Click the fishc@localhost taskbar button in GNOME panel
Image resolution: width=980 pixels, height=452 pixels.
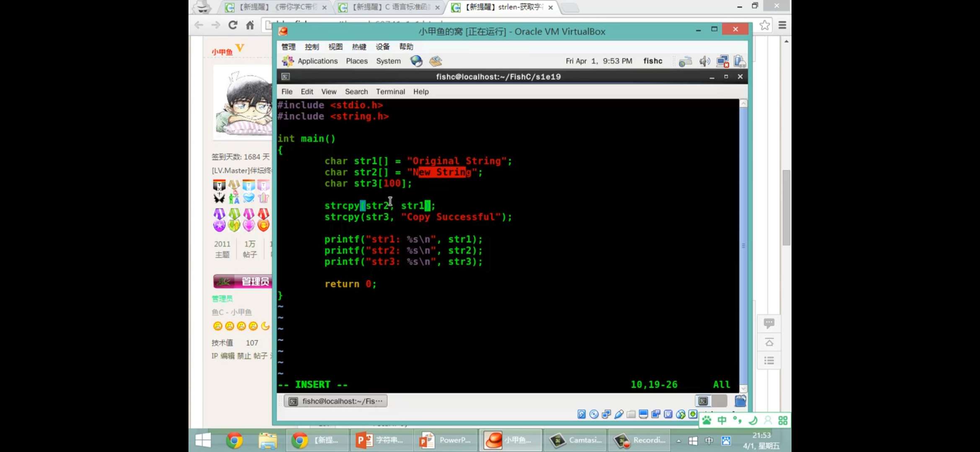click(335, 401)
